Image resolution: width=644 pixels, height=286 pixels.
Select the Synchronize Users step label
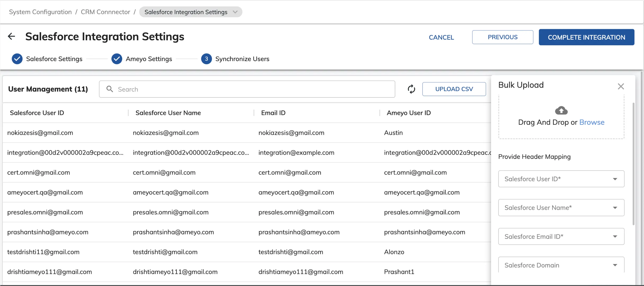click(x=242, y=59)
